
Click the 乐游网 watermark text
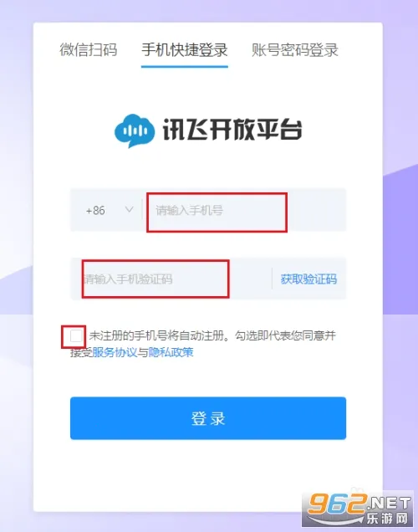(x=387, y=519)
